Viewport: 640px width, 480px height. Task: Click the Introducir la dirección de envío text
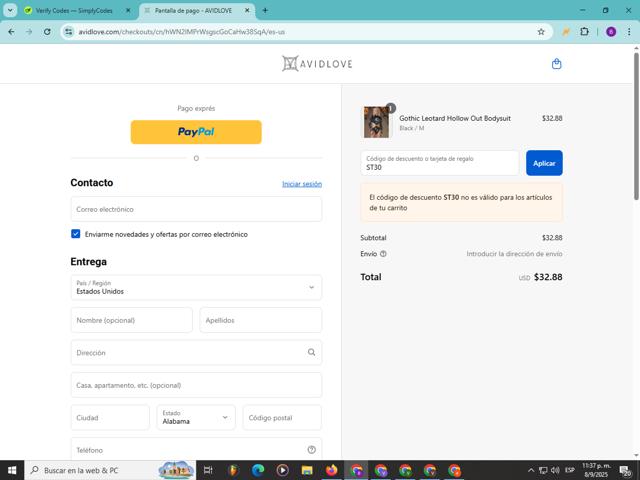[x=514, y=254]
